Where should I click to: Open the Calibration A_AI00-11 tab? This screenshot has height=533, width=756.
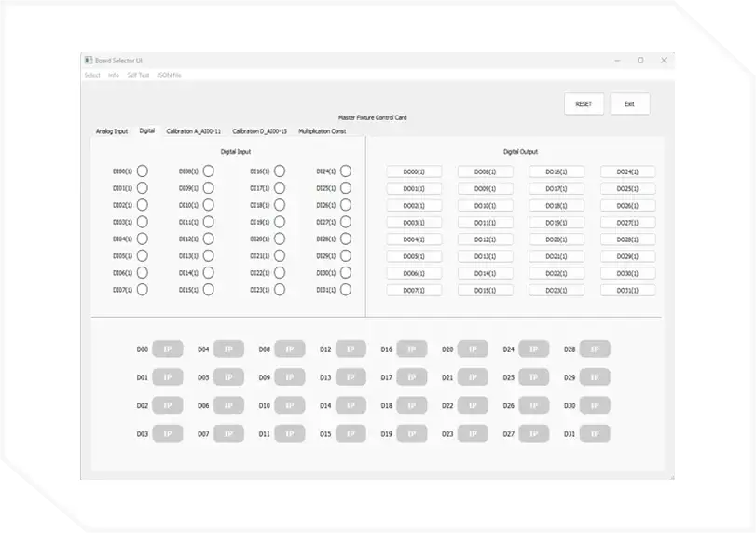click(x=194, y=131)
